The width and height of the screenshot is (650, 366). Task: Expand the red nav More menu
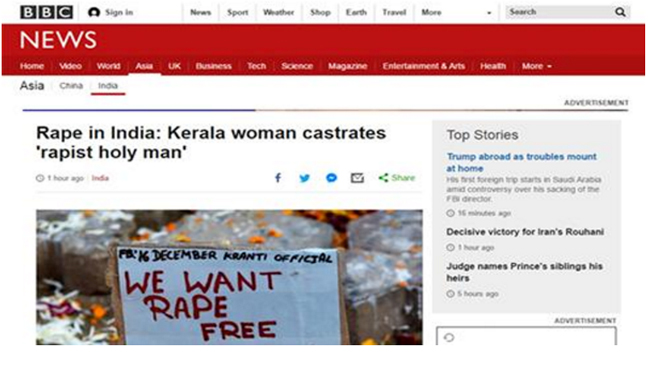(536, 66)
